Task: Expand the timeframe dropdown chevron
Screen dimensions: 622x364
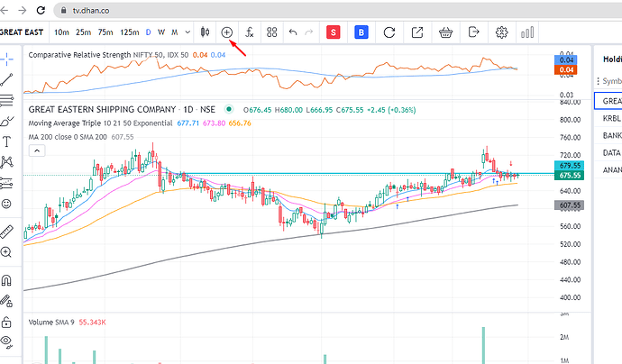Action: 188,32
